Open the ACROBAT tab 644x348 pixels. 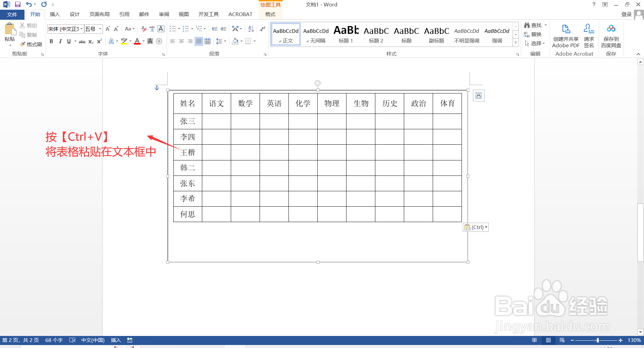pos(240,14)
